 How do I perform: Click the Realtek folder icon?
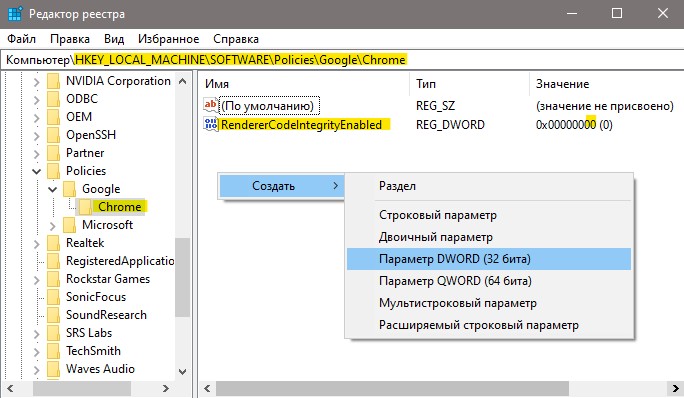tap(54, 243)
